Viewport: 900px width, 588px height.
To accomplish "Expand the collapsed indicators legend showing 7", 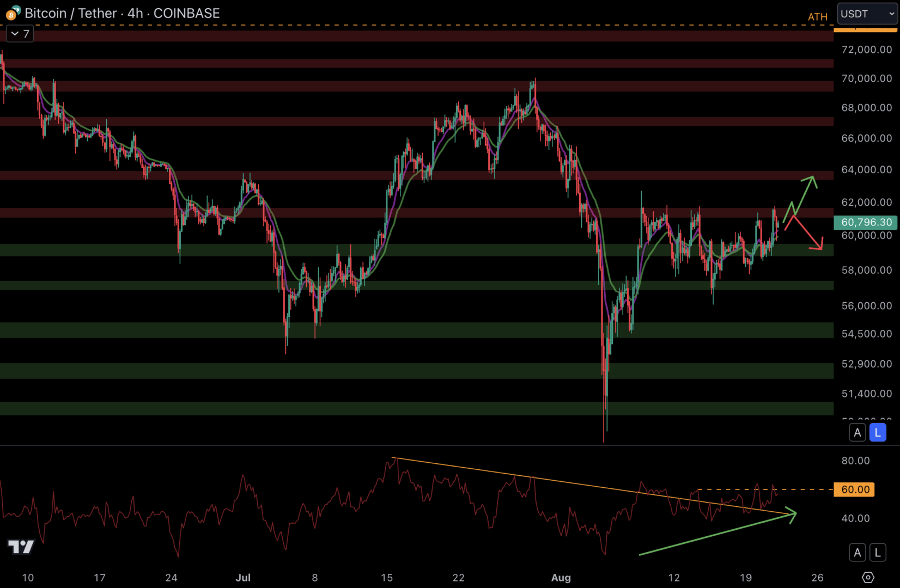I will (x=20, y=34).
